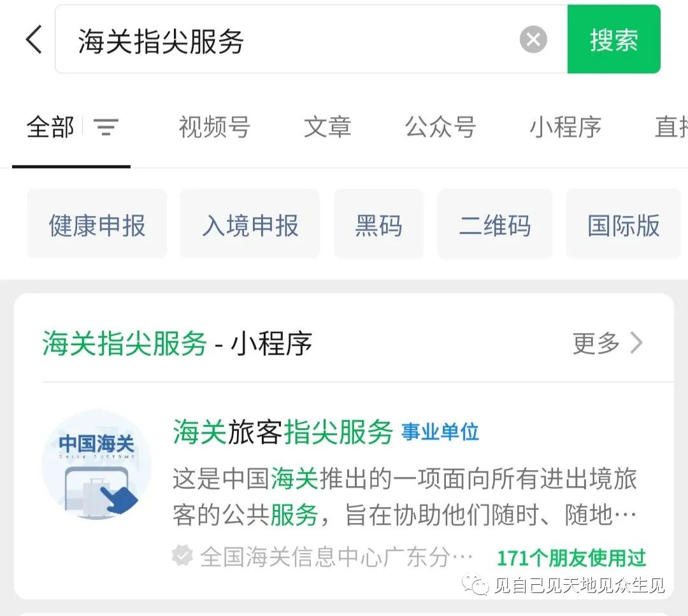
Task: Clear the search text with the X icon
Action: click(x=533, y=39)
